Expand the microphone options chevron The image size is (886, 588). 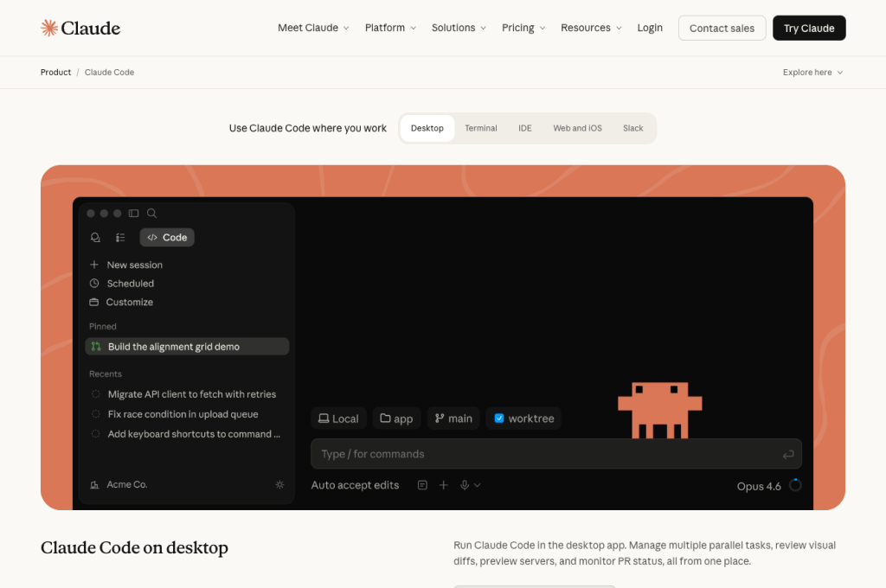click(x=478, y=485)
